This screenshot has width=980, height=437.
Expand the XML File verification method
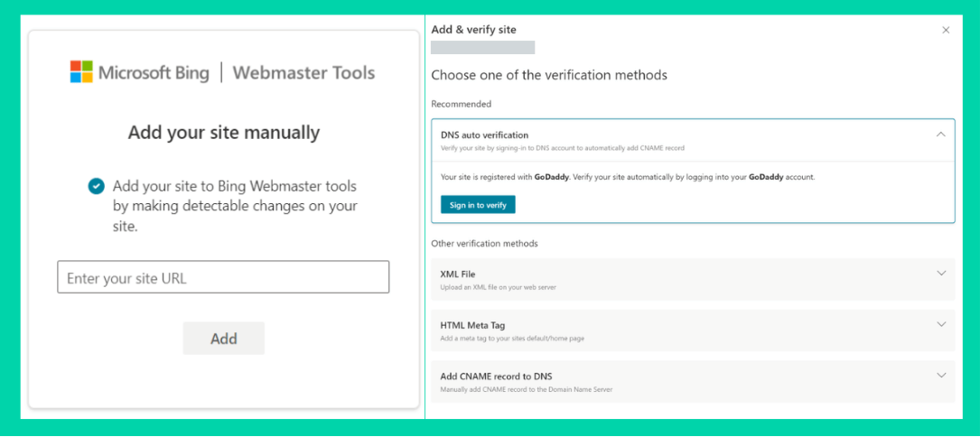(942, 274)
